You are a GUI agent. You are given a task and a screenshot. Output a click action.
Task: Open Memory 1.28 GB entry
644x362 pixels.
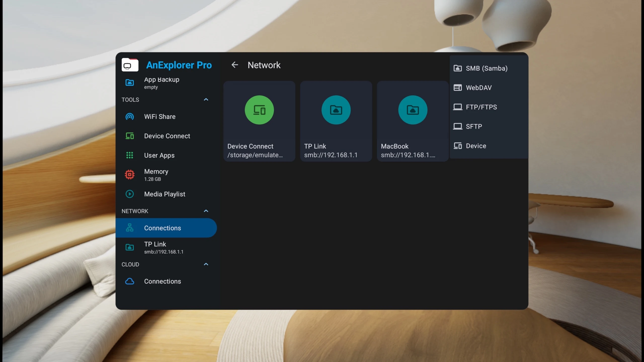click(x=166, y=175)
